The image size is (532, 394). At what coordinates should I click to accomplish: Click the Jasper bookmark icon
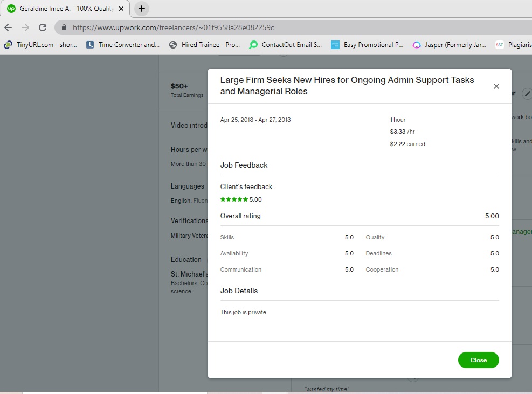[417, 44]
